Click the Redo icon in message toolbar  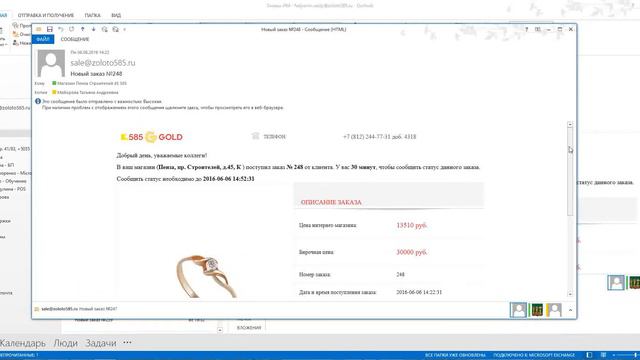coord(71,29)
